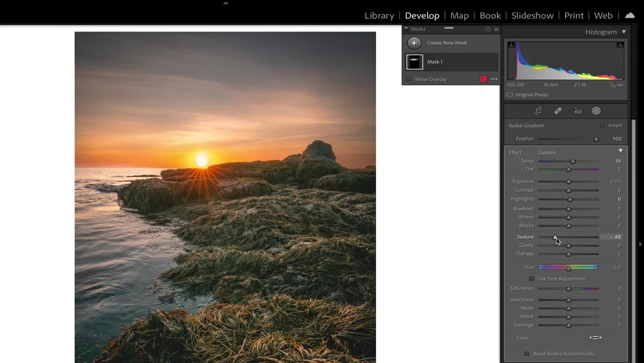Image resolution: width=644 pixels, height=363 pixels.
Task: Click the Noise slider handle
Action: pyautogui.click(x=568, y=308)
